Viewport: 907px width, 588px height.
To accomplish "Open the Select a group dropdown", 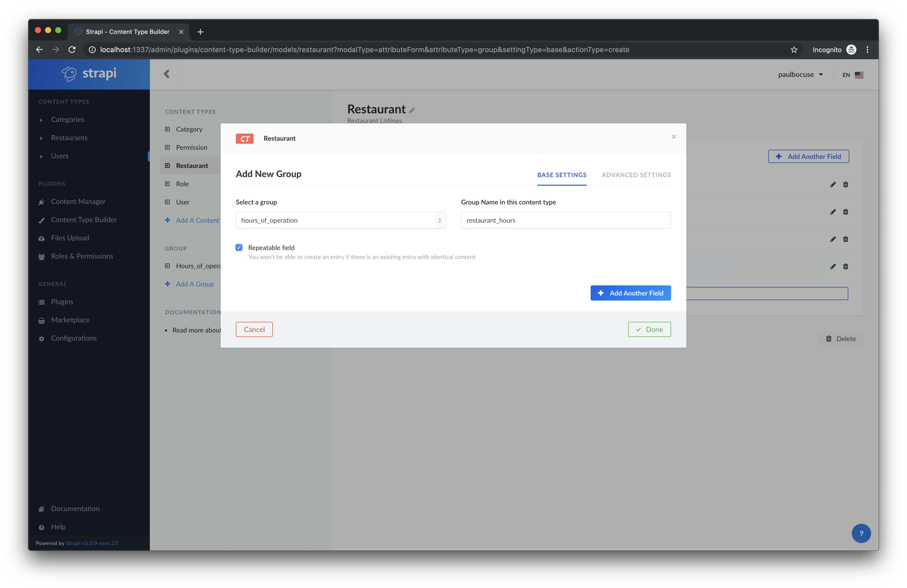I will coord(340,220).
